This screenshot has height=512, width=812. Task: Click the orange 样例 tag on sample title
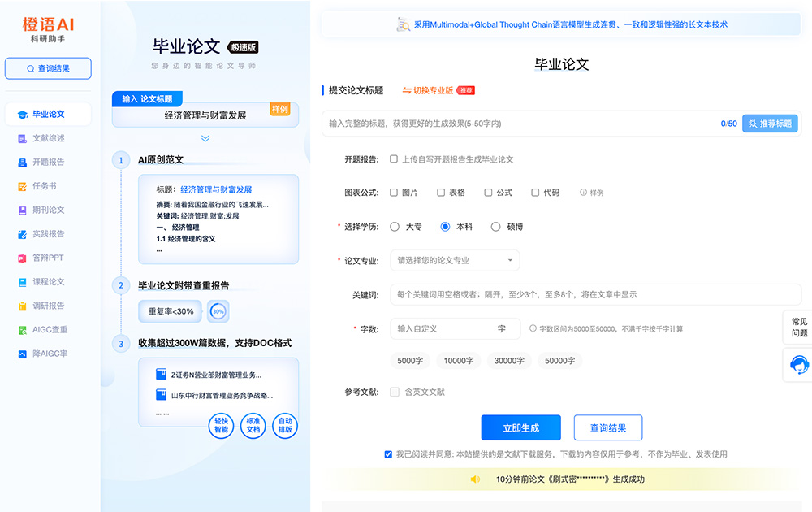[279, 110]
